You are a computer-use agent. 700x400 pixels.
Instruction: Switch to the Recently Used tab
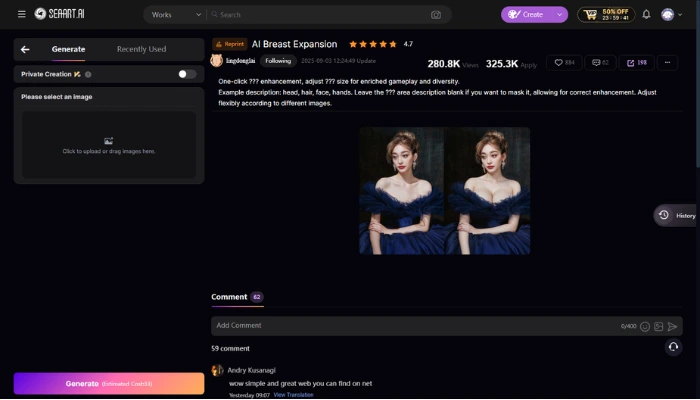[141, 49]
